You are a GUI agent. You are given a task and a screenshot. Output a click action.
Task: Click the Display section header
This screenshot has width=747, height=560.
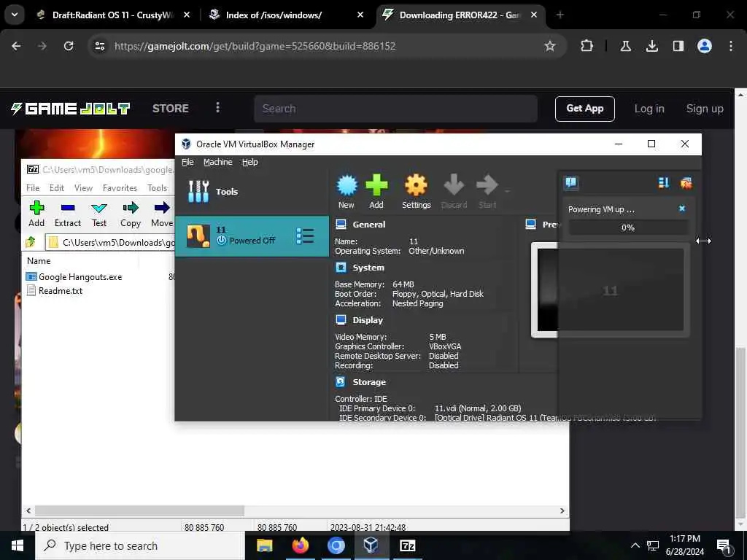368,320
